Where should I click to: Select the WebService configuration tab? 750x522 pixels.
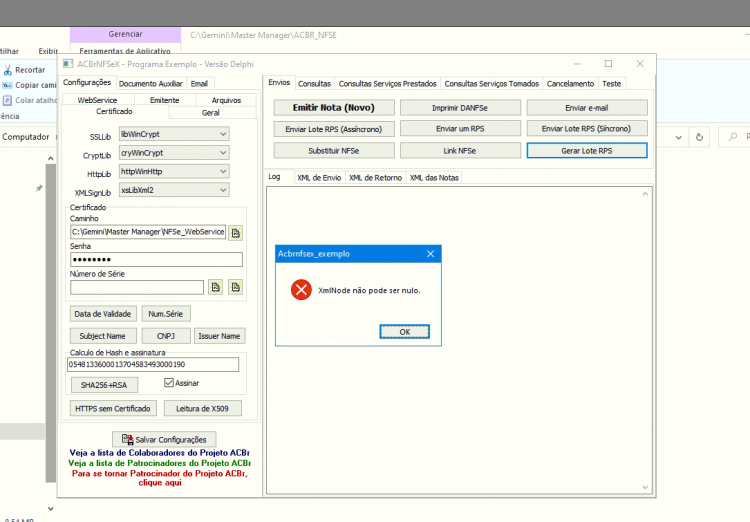pyautogui.click(x=97, y=100)
